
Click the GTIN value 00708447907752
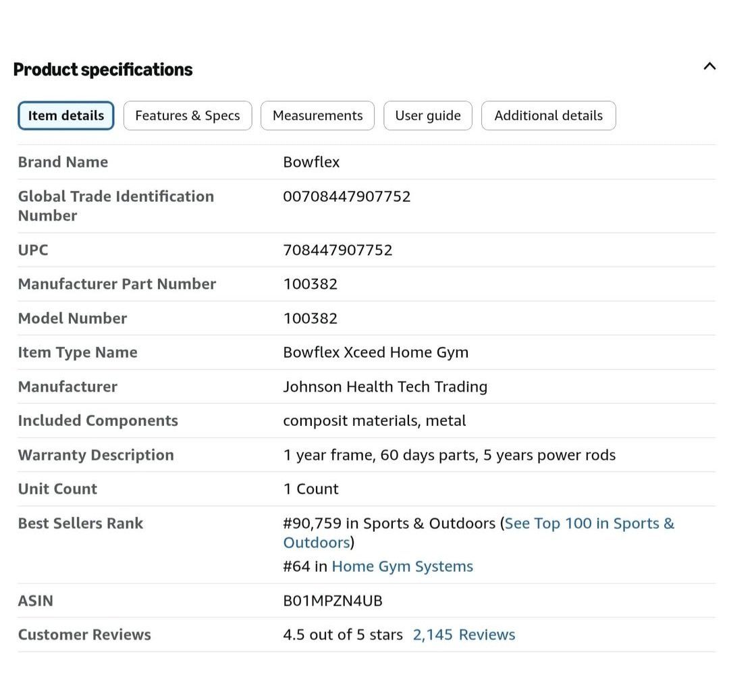pos(346,196)
